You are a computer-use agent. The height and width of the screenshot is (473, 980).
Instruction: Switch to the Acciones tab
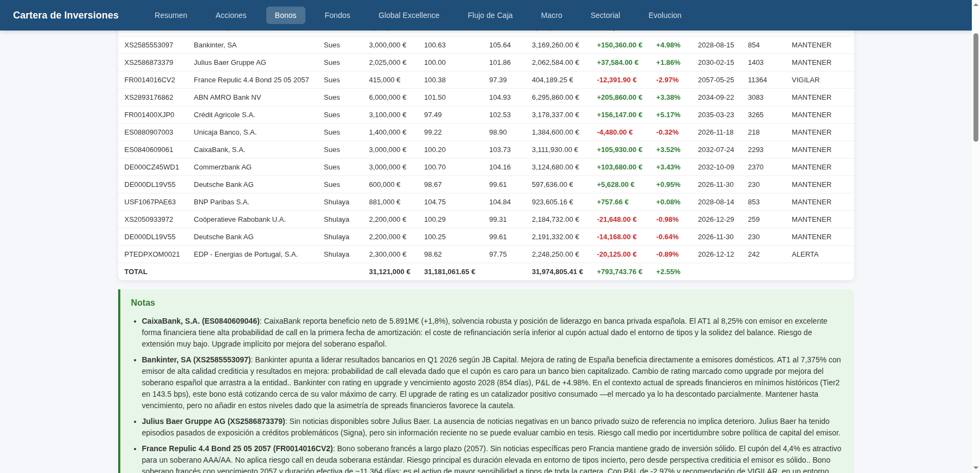point(231,15)
